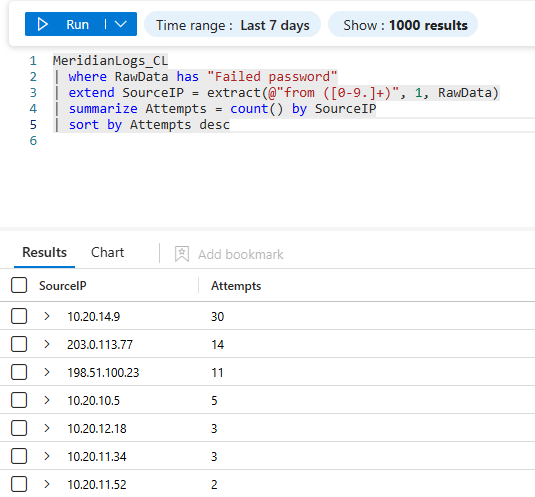Viewport: 535px width, 497px height.
Task: Expand the 10.20.12.18 row chevron
Action: pos(47,428)
